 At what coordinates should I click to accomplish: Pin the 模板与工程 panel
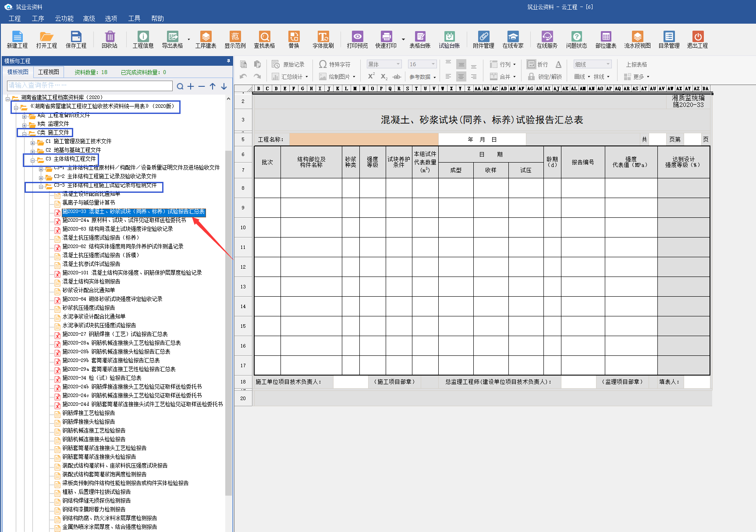228,61
